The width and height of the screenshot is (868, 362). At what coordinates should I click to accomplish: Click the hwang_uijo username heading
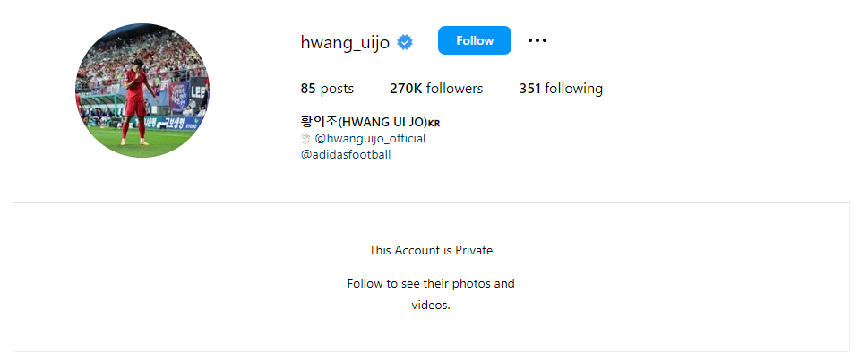(x=345, y=42)
